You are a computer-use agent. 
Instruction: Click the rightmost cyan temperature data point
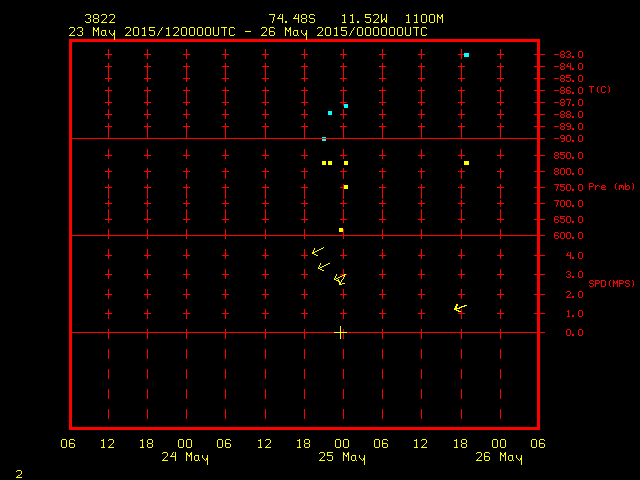click(466, 55)
